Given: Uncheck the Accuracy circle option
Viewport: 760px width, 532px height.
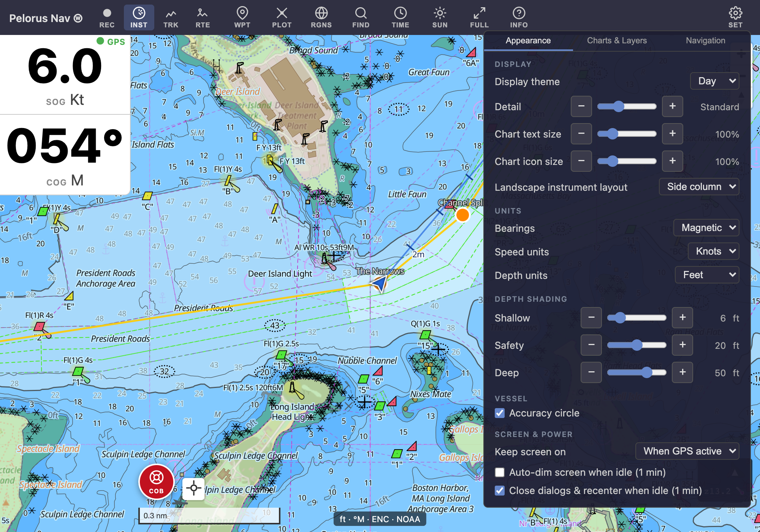Looking at the screenshot, I should (x=500, y=413).
